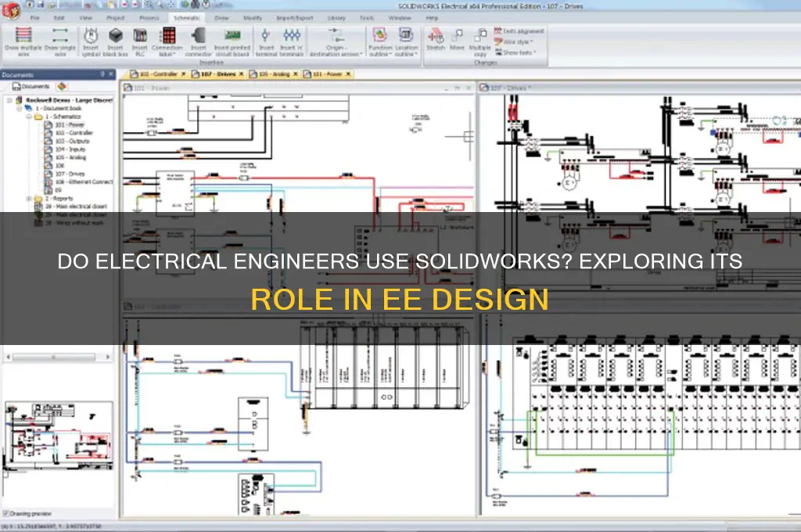This screenshot has width=801, height=532.
Task: Pin the Documents panel
Action: 102,74
